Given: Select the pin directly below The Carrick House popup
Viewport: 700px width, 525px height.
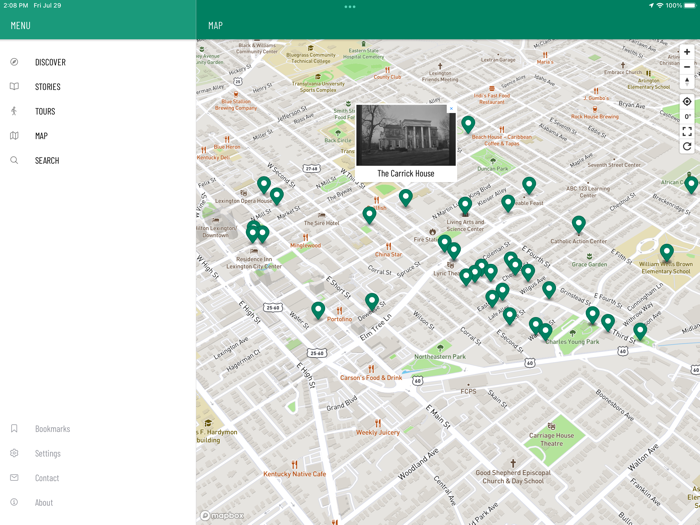Looking at the screenshot, I should (405, 198).
